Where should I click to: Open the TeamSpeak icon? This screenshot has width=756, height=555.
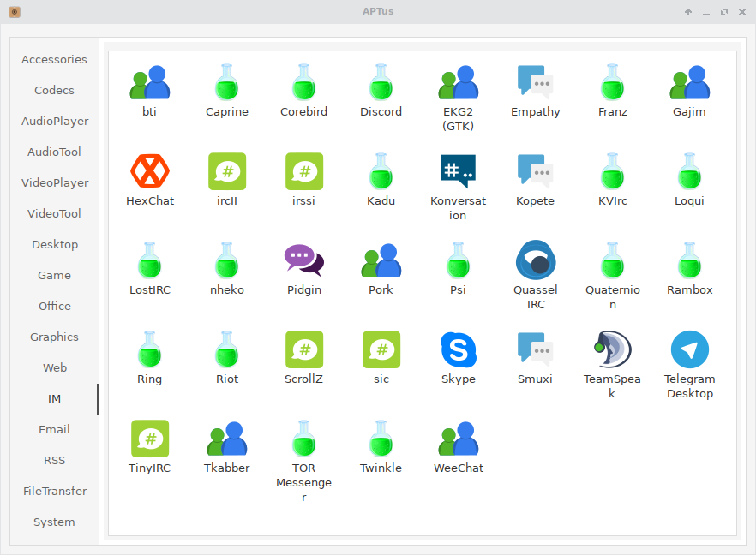tap(612, 349)
